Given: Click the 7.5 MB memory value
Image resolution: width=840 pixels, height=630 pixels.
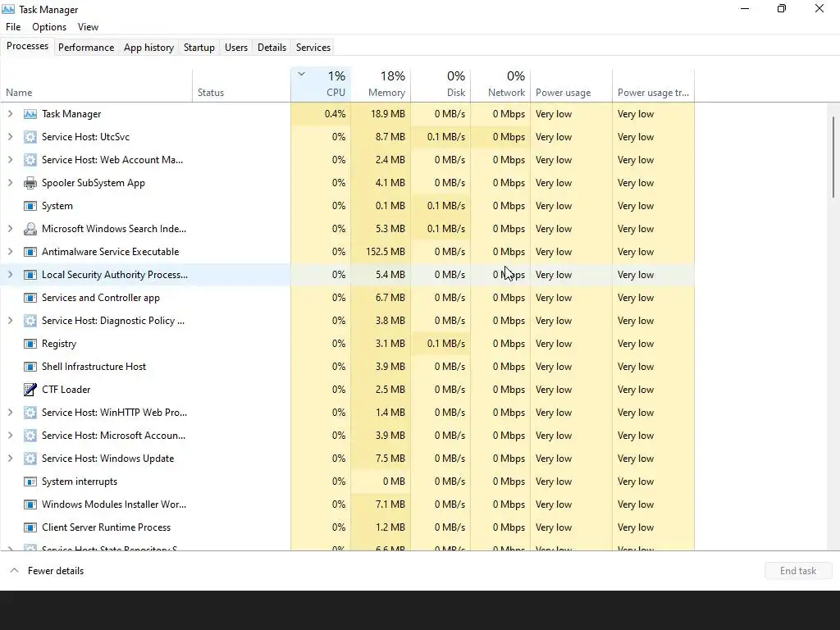Looking at the screenshot, I should (x=390, y=459).
